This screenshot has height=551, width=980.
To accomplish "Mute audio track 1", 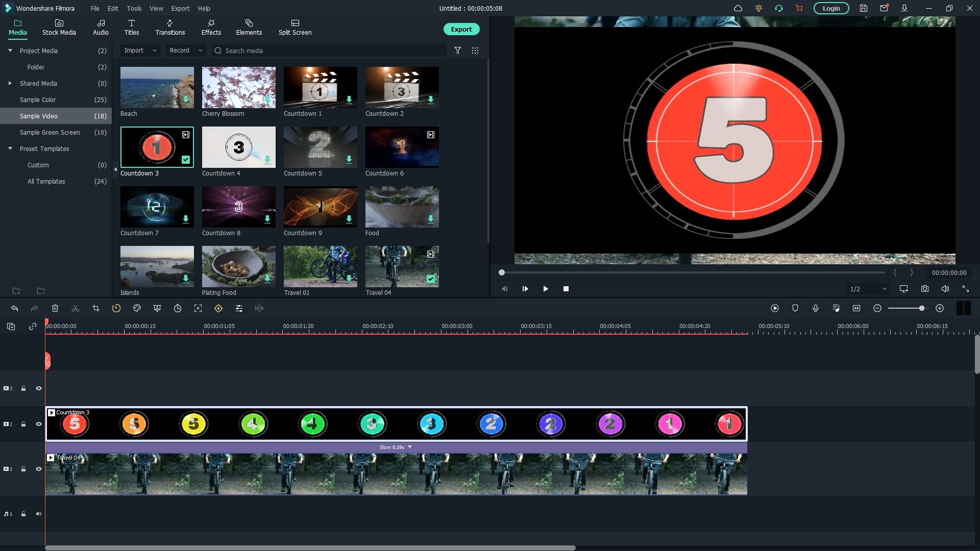I will [39, 514].
